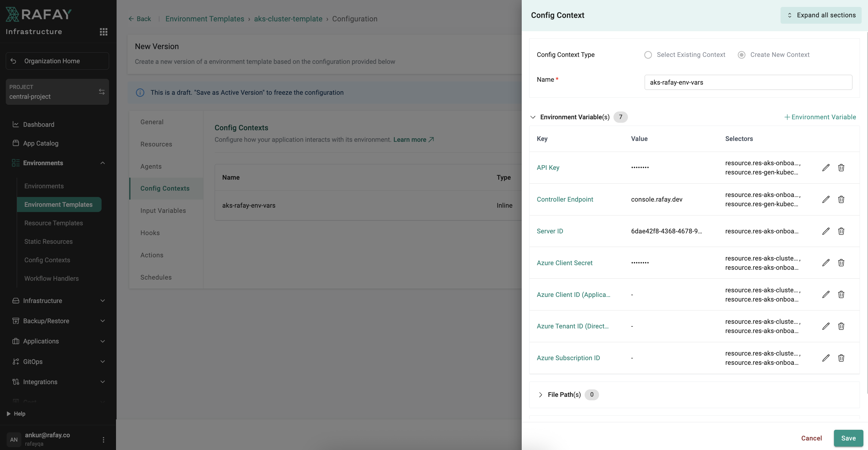Collapse the Environment Variable(s) section
868x450 pixels.
533,117
